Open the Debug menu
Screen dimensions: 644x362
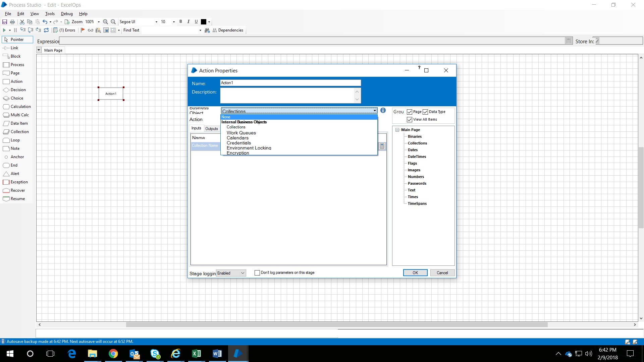coord(67,14)
